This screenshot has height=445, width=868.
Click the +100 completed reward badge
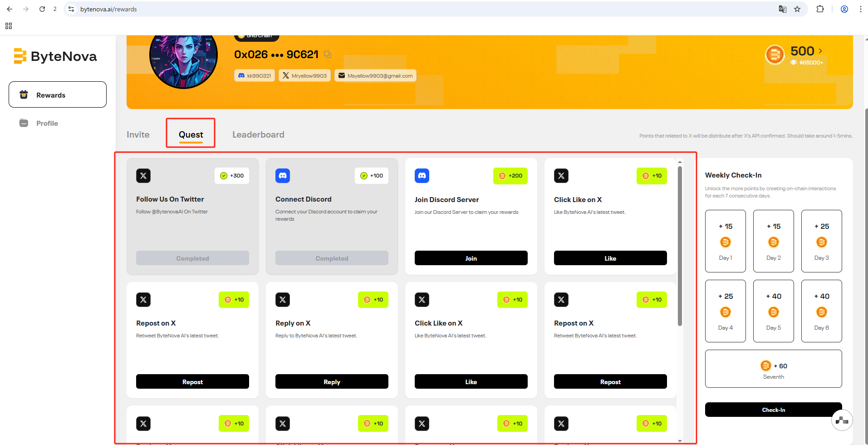(372, 176)
